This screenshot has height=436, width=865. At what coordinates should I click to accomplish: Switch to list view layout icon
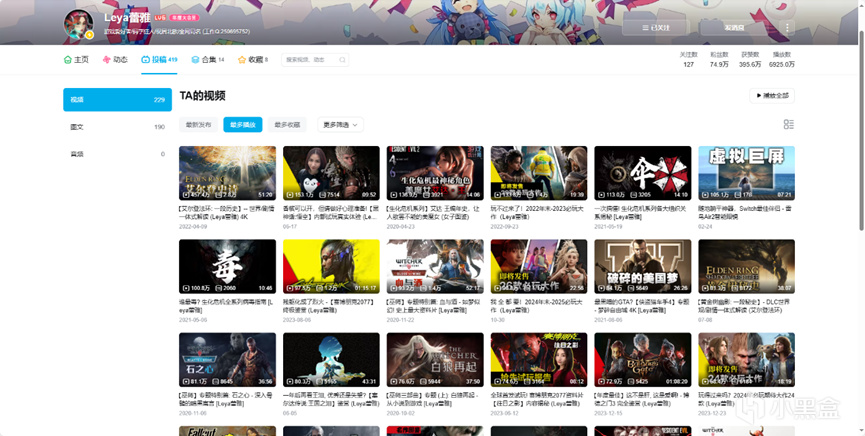coord(789,125)
